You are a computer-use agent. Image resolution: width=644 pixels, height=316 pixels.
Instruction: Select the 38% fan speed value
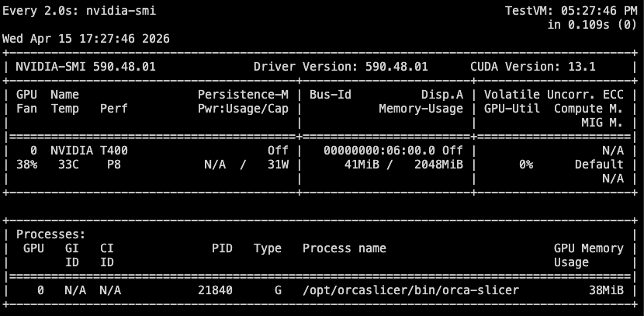[x=26, y=165]
